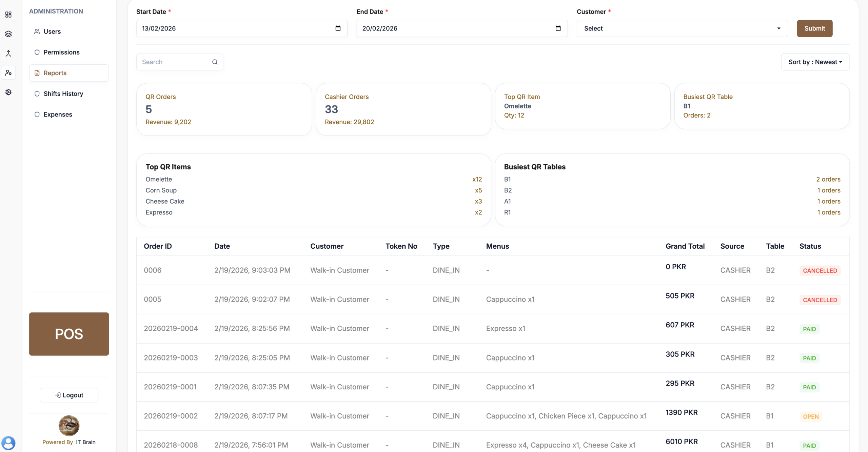
Task: Click the End Date calendar icon
Action: click(x=558, y=28)
